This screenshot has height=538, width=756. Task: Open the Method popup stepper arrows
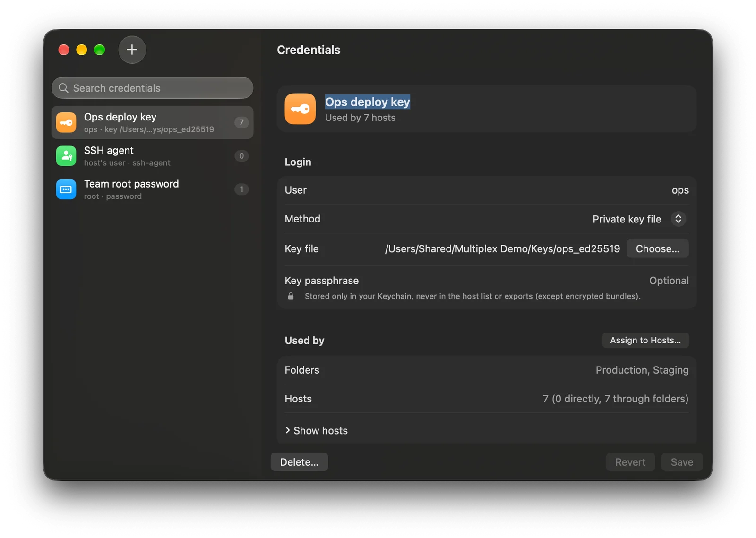coord(678,219)
